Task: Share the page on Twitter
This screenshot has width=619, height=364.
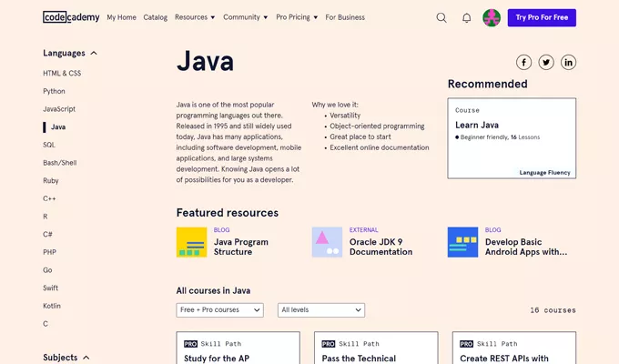Action: pyautogui.click(x=546, y=63)
